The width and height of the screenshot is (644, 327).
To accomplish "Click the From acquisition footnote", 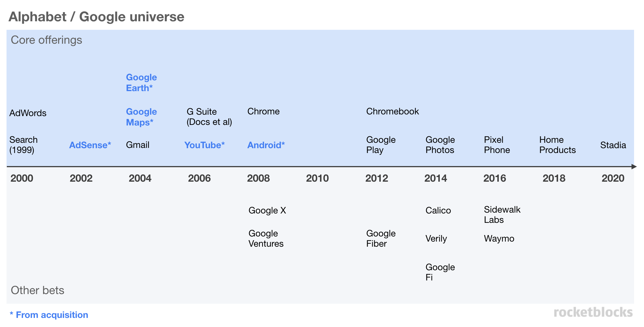I will [x=49, y=315].
